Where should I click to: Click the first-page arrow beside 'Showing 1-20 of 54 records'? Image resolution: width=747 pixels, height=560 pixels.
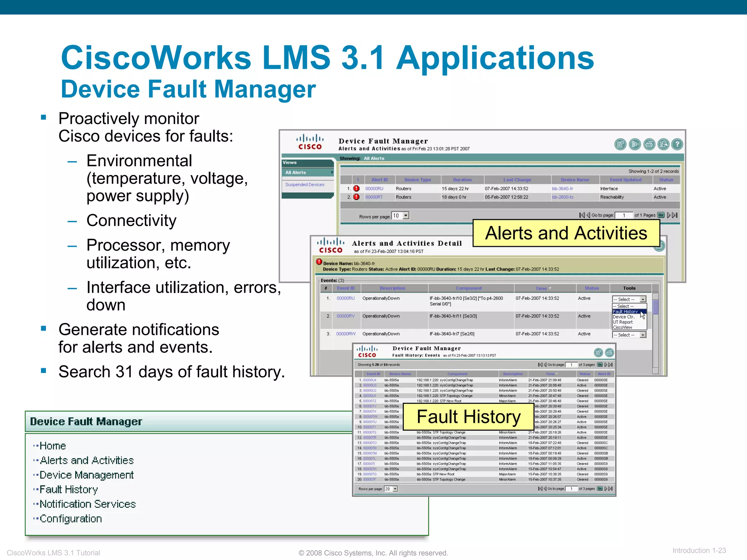click(540, 365)
